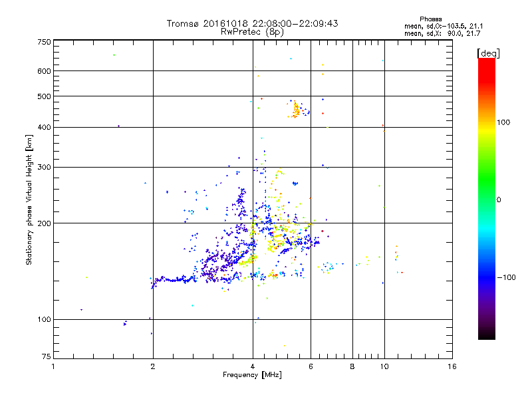Click the y-axis tick label '100'
The height and width of the screenshot is (399, 532).
(x=44, y=320)
